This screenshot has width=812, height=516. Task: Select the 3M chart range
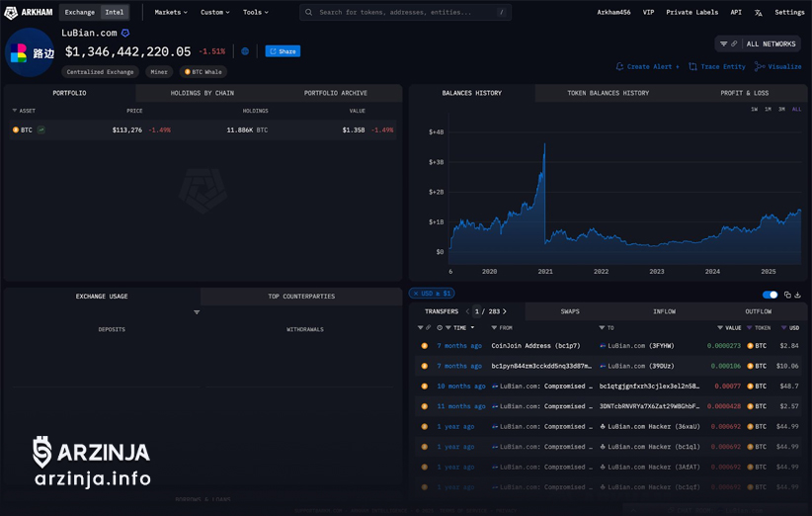[781, 110]
